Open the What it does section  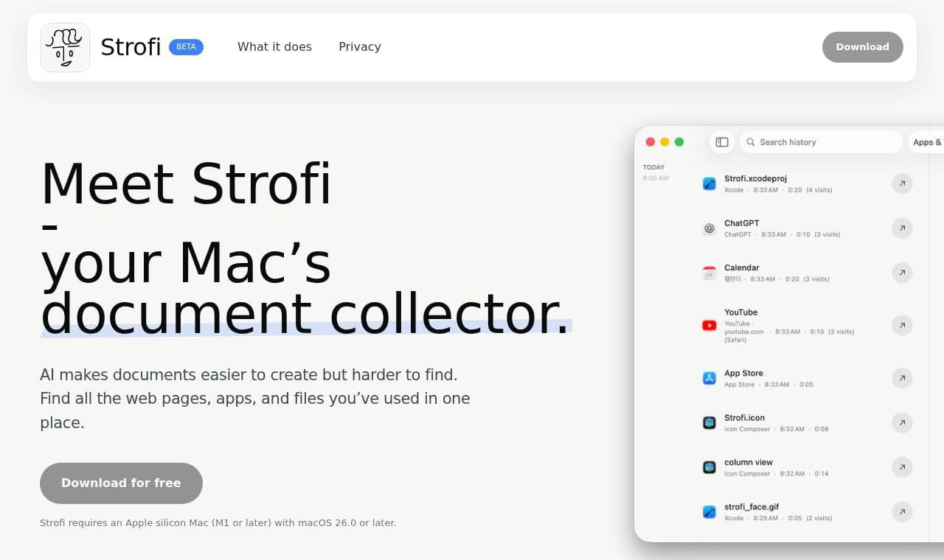tap(274, 47)
